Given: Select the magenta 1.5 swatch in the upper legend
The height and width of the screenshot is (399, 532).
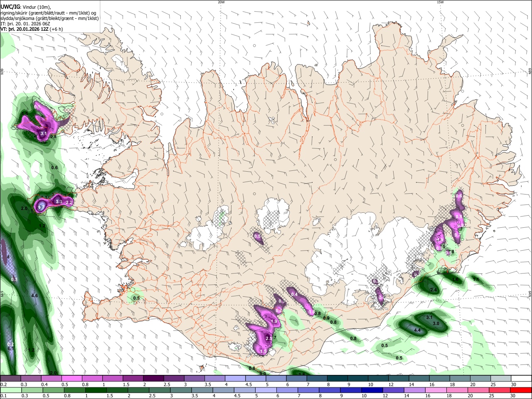Looking at the screenshot, I should 133,379.
